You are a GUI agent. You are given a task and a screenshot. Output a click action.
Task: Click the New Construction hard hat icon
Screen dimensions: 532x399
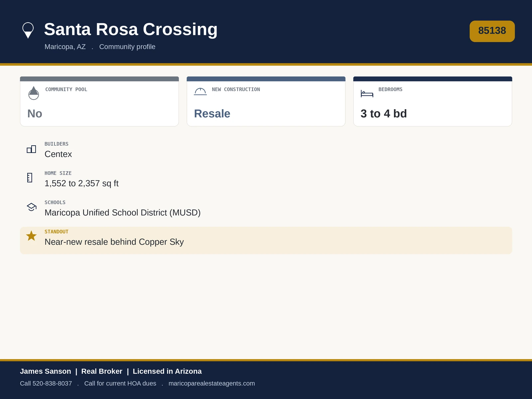pos(200,91)
